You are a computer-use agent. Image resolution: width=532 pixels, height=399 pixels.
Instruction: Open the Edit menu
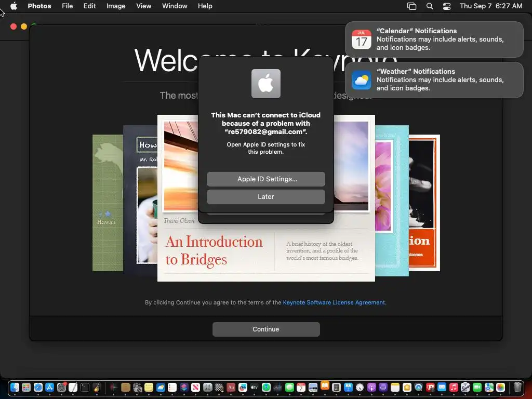click(x=89, y=6)
